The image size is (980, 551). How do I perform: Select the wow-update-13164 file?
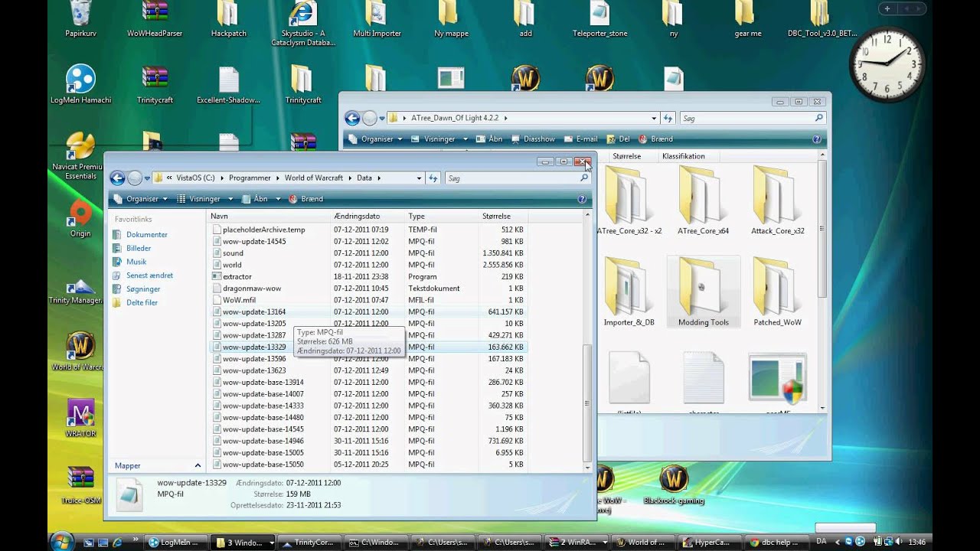368,312
